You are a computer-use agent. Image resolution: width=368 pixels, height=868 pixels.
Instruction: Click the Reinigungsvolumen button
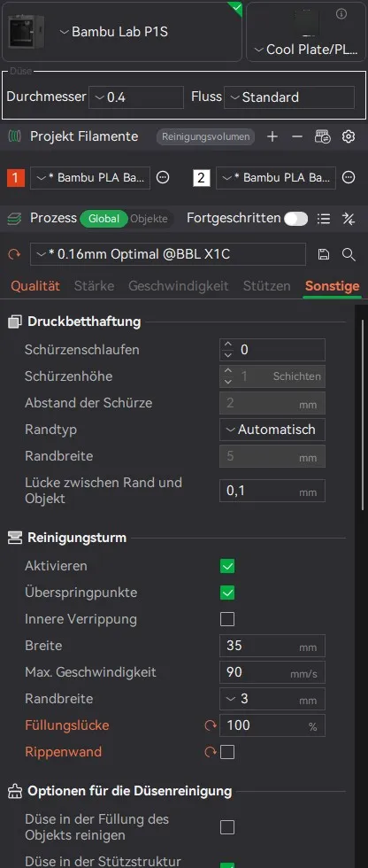205,136
